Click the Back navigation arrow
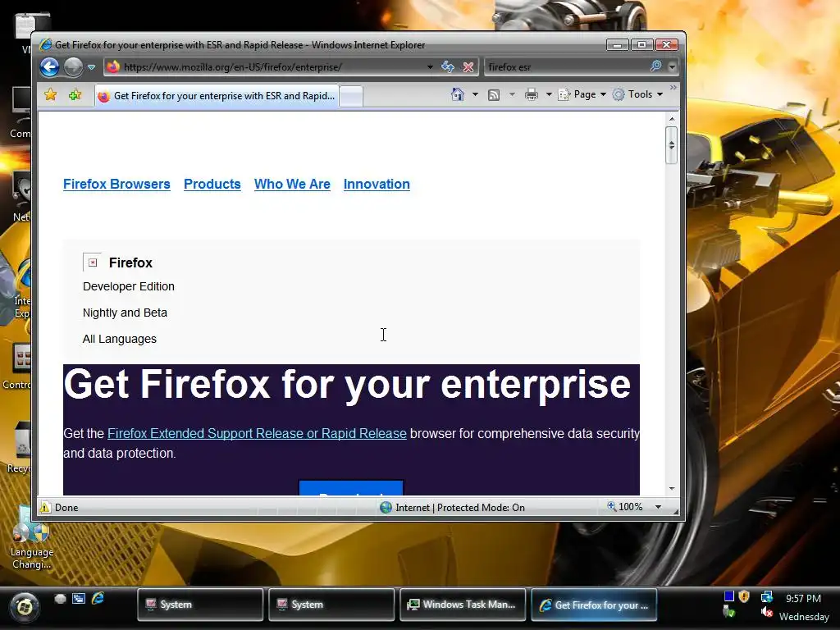 tap(49, 67)
